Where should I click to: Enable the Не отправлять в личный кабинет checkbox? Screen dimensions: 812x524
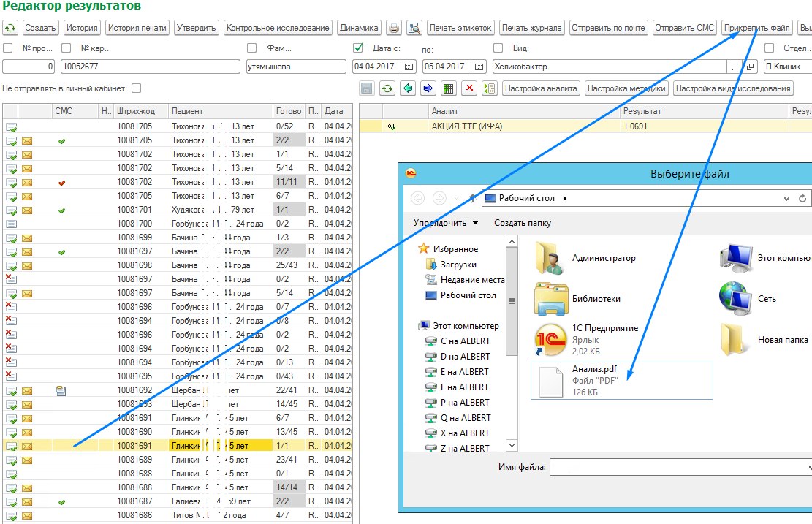(x=136, y=88)
